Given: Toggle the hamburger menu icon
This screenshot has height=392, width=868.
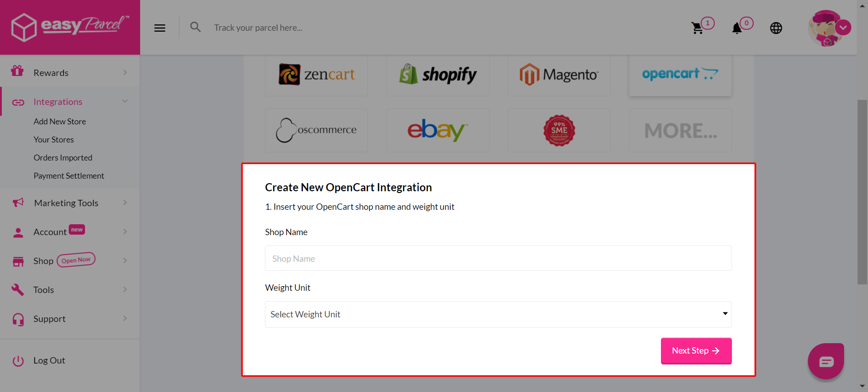Looking at the screenshot, I should tap(160, 28).
